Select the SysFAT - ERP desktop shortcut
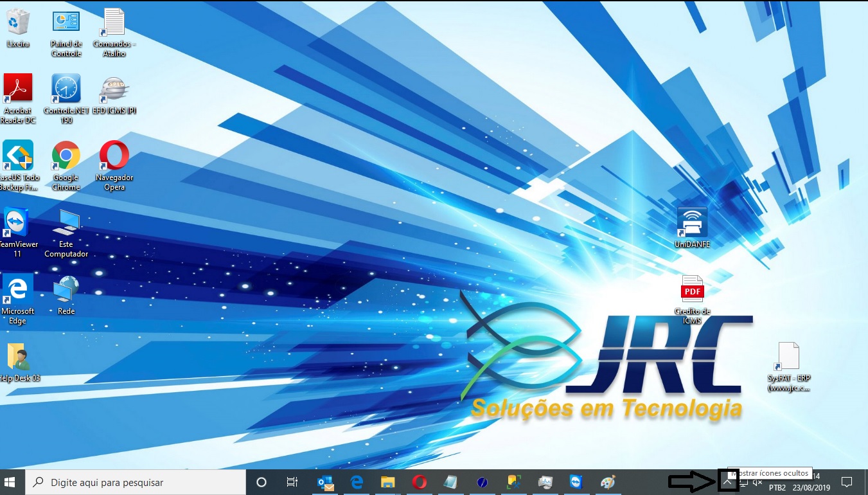This screenshot has height=495, width=868. pos(788,366)
